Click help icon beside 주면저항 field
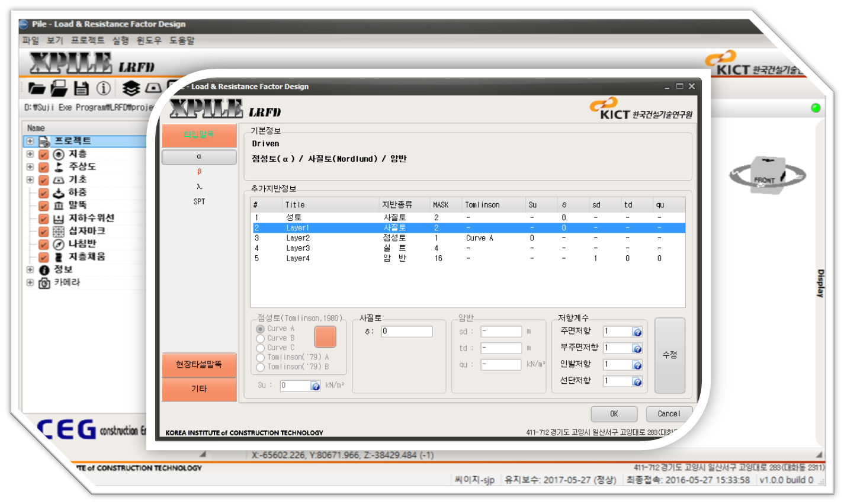 637,332
